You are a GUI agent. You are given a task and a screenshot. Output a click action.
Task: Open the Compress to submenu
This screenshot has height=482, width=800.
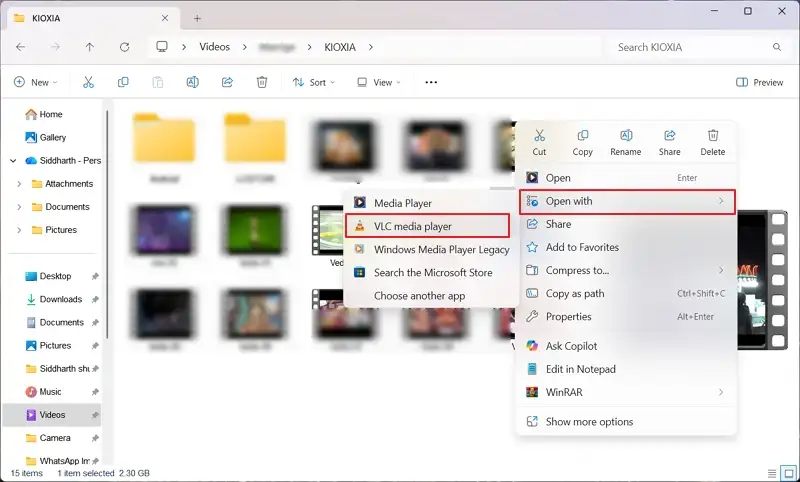coord(626,270)
